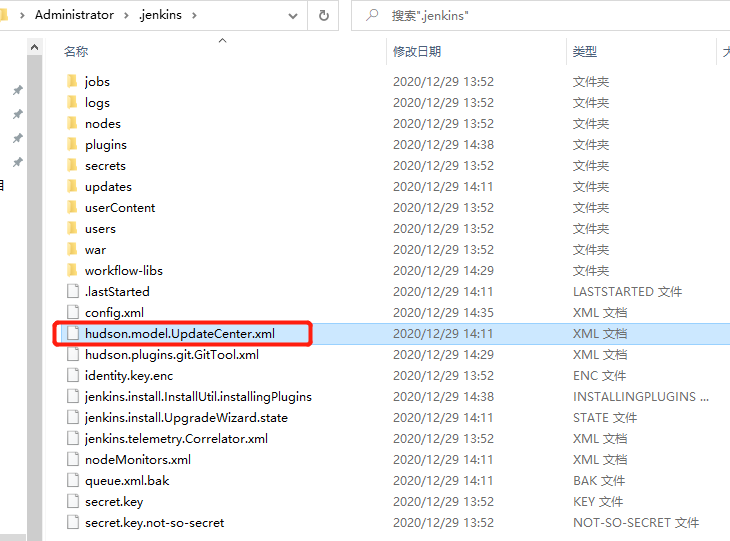Refresh the .jenkins folder view
Image resolution: width=730 pixels, height=541 pixels.
[324, 15]
